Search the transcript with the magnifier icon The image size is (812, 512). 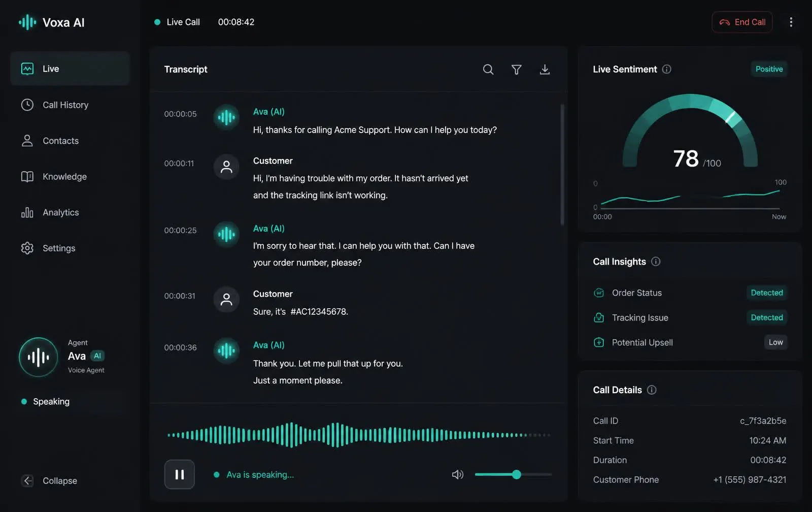pos(488,70)
